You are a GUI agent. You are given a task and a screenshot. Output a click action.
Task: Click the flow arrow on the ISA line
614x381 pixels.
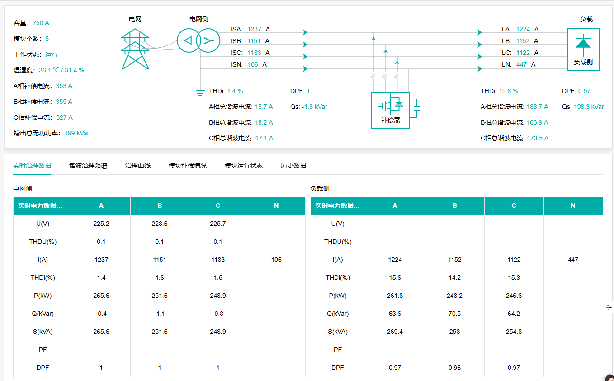pyautogui.click(x=305, y=33)
